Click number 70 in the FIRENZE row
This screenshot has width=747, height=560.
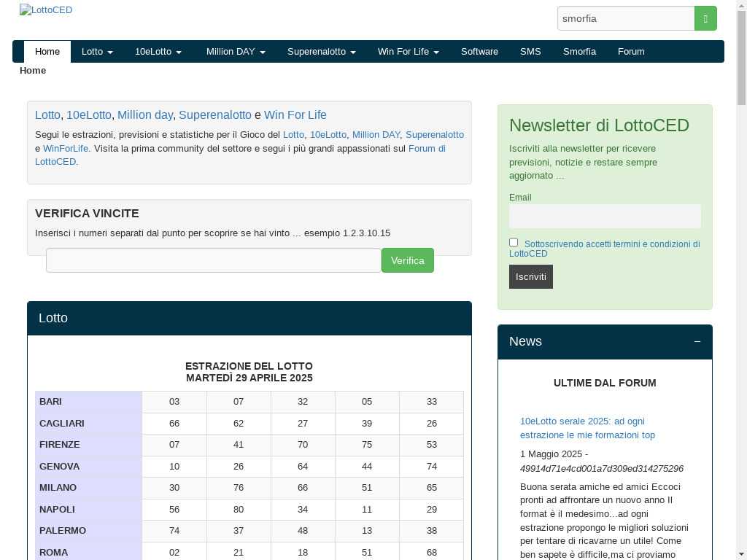[303, 444]
